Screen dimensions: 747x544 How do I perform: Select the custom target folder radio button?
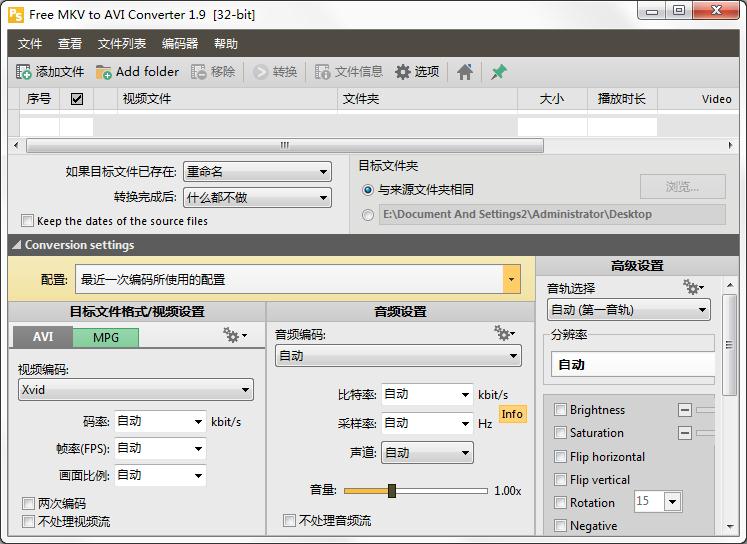pyautogui.click(x=368, y=214)
